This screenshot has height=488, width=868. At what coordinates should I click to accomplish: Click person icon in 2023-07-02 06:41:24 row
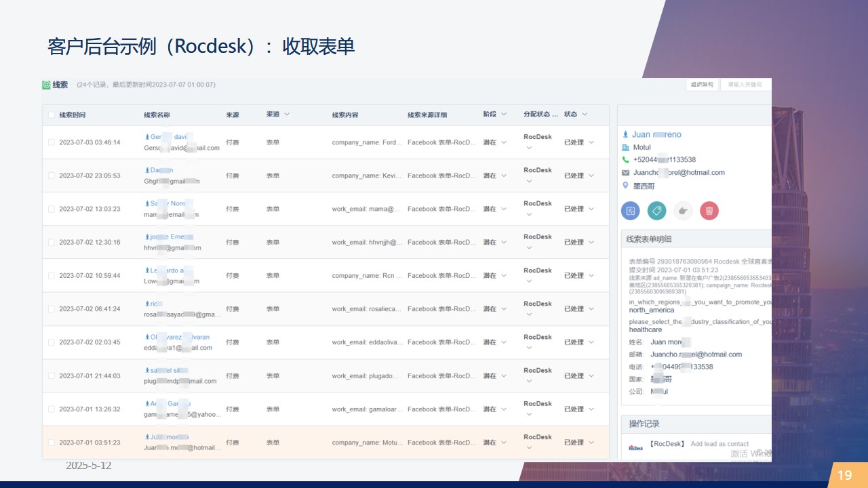[x=147, y=304]
